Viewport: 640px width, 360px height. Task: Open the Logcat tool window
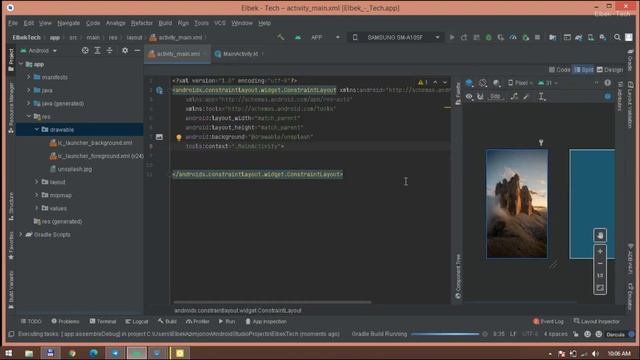[137, 322]
